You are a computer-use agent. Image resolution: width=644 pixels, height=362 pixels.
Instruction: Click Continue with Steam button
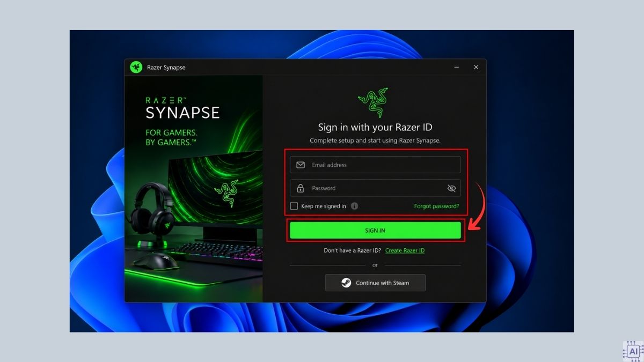pyautogui.click(x=375, y=283)
